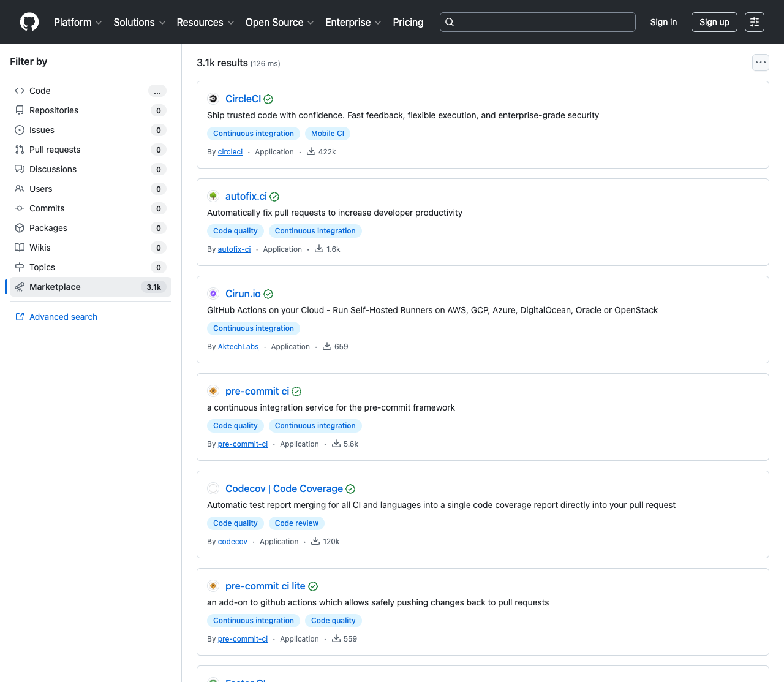This screenshot has width=784, height=682.
Task: Expand the Open Source menu
Action: pyautogui.click(x=280, y=22)
